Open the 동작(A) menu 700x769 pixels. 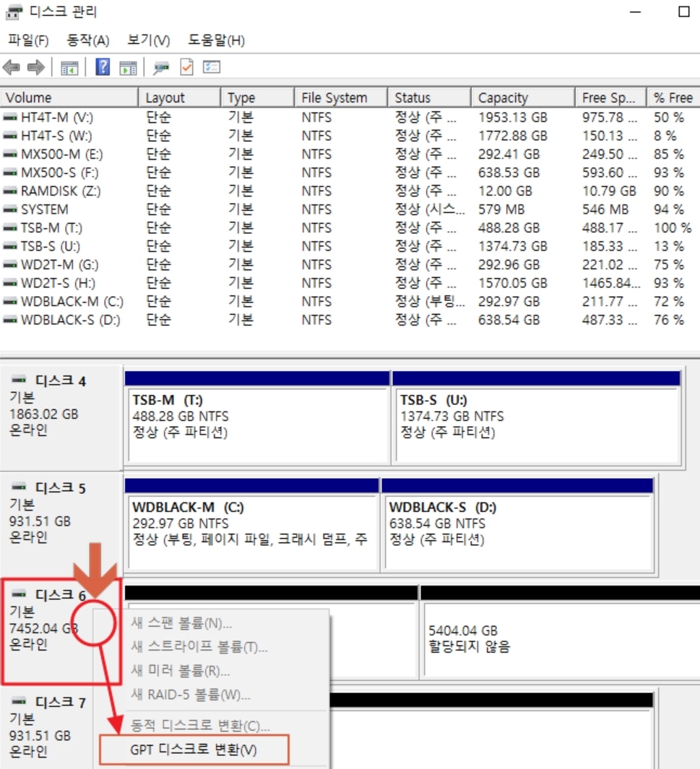[x=87, y=40]
